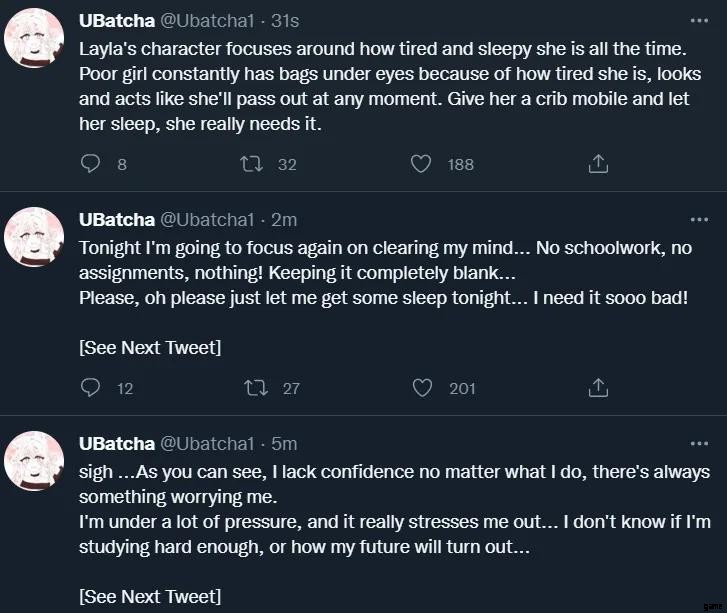Viewport: 727px width, 613px height.
Task: Open UBatcha display name on first tweet
Action: click(x=116, y=21)
